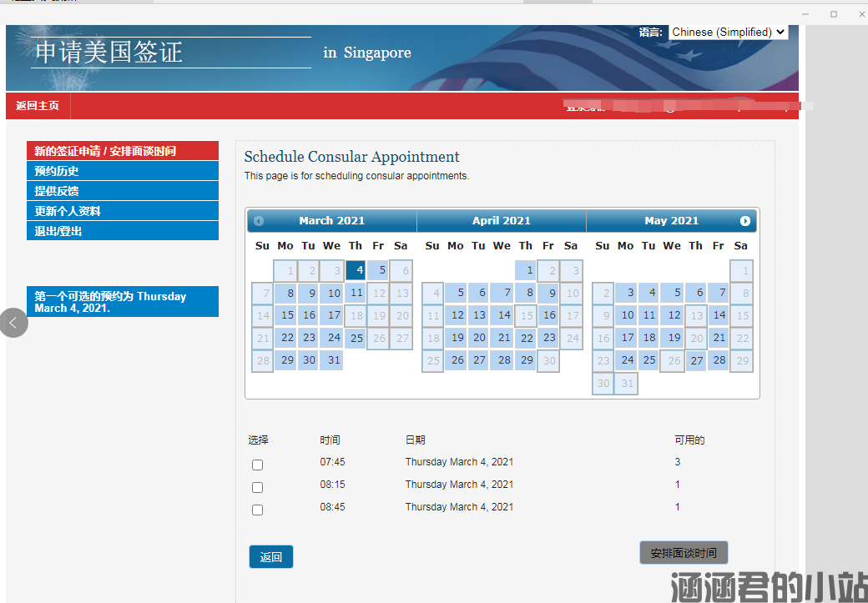The image size is (868, 603).
Task: Open the language dropdown selector
Action: (728, 32)
